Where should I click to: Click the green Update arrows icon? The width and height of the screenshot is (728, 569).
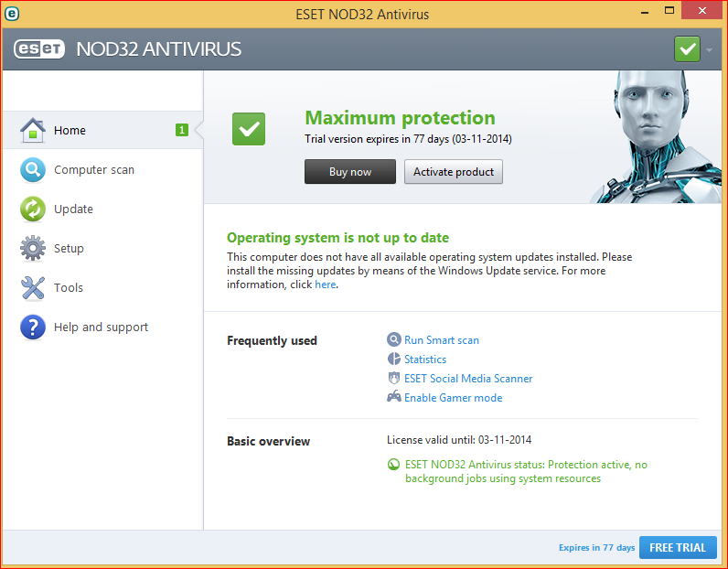33,209
